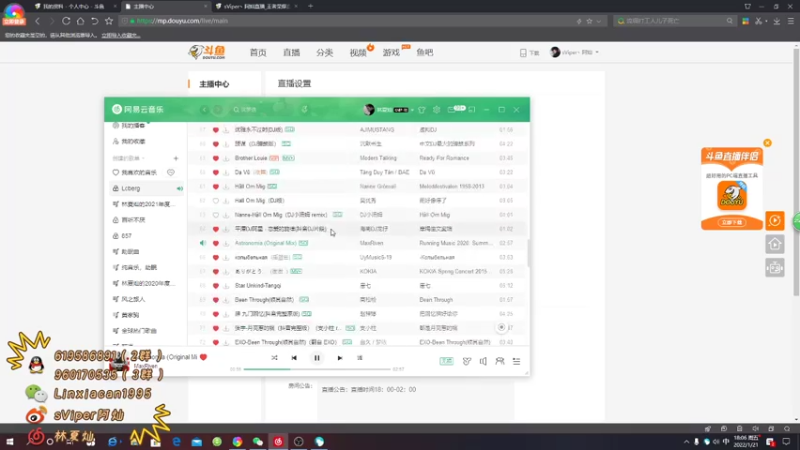The width and height of the screenshot is (800, 450).
Task: Select the Astronomia (Original Mix) song title
Action: 265,243
